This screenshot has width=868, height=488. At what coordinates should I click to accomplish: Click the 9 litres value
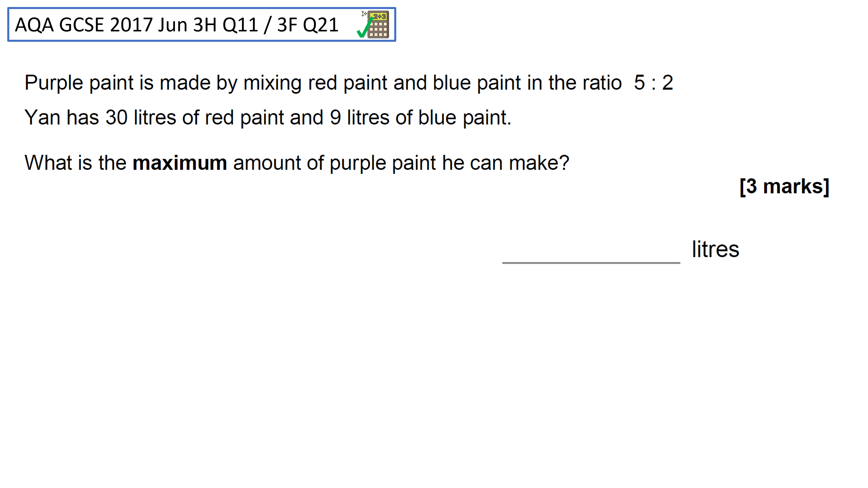click(360, 117)
